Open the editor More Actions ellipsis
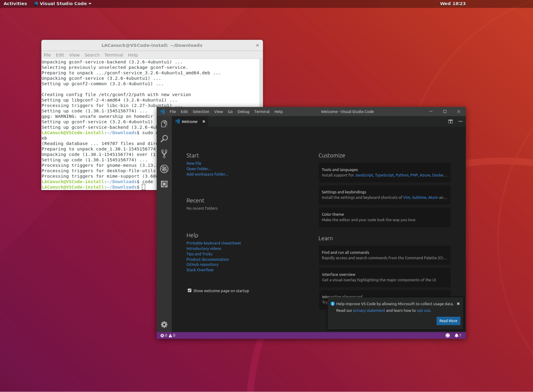 (460, 121)
